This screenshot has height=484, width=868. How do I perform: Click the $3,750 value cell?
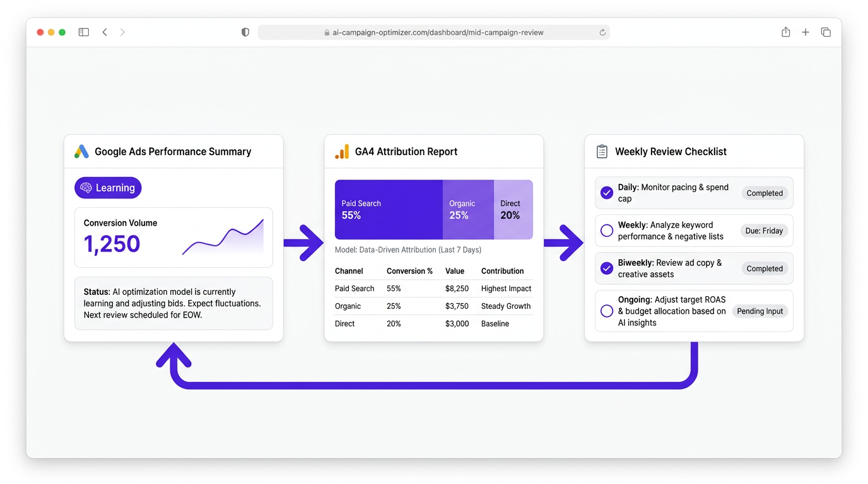pos(457,306)
